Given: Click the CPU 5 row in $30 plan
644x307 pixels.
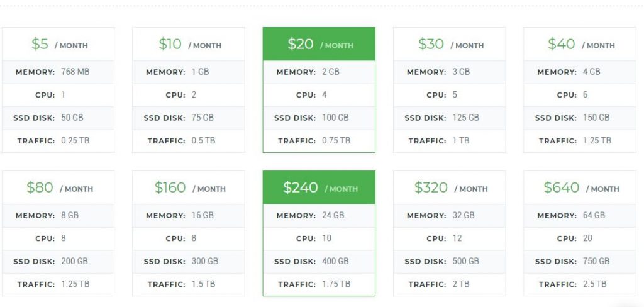Looking at the screenshot, I should pyautogui.click(x=450, y=95).
